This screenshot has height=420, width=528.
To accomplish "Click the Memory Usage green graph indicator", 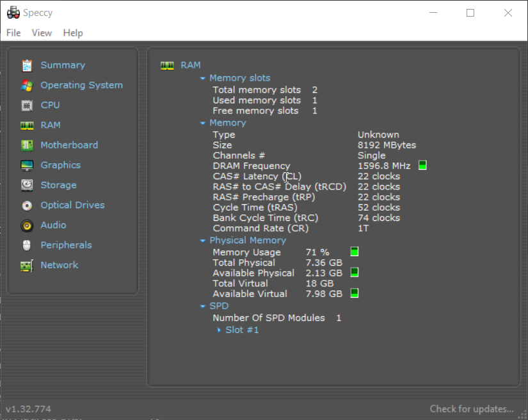I will click(x=354, y=252).
